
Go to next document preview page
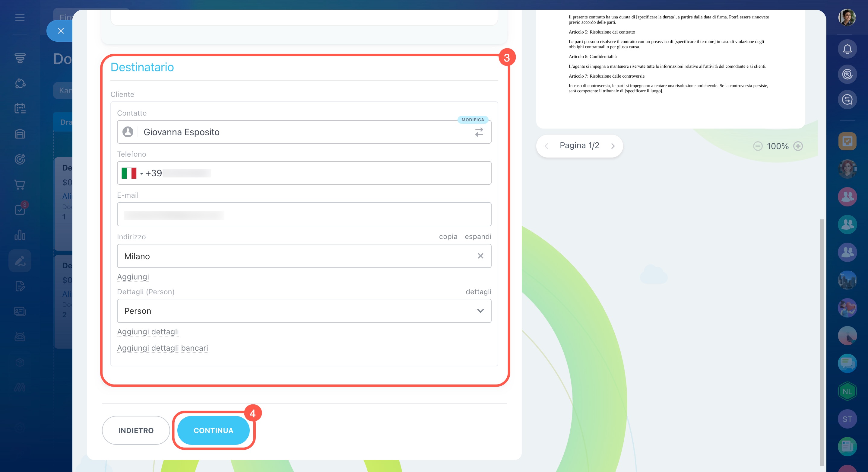click(x=613, y=146)
